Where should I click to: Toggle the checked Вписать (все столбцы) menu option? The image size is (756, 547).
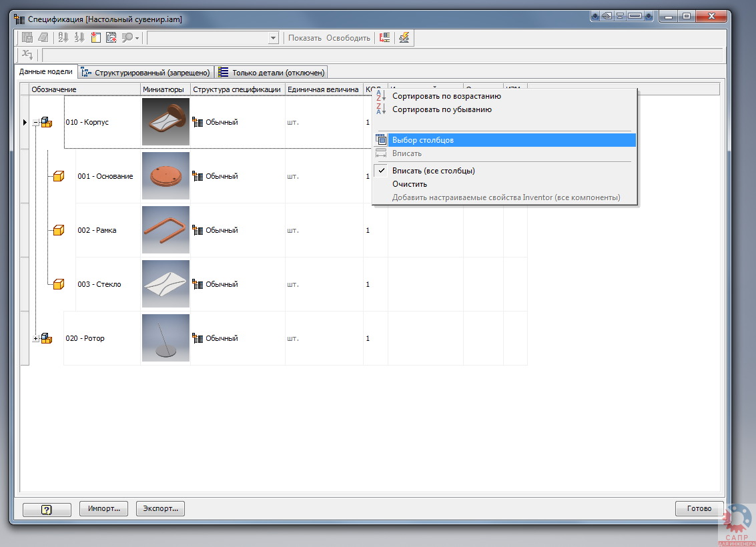(505, 171)
